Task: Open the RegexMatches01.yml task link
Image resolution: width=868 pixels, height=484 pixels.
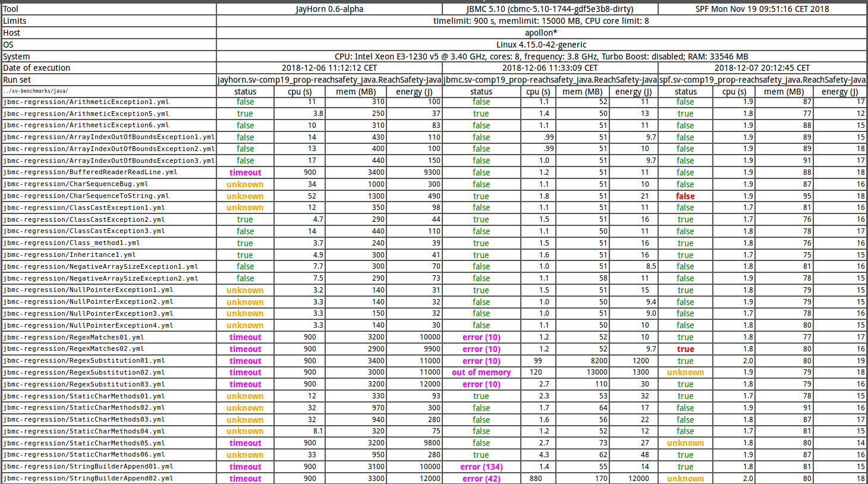Action: [x=74, y=337]
